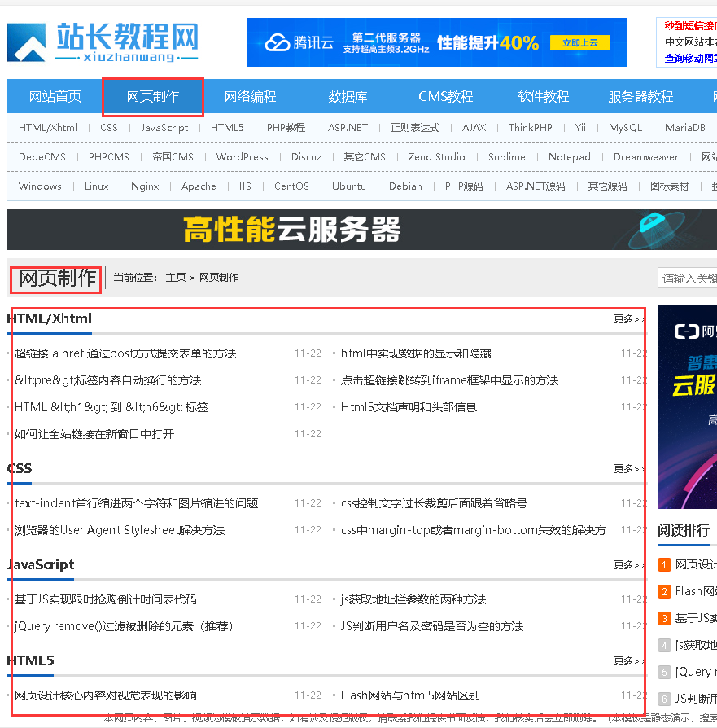Open the 腾讯云 banner advertisement
Image resolution: width=717 pixels, height=728 pixels.
tap(437, 42)
